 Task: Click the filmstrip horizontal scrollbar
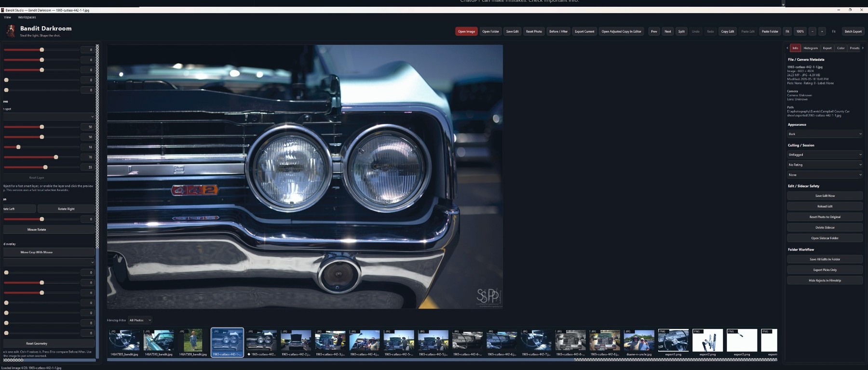coord(340,359)
